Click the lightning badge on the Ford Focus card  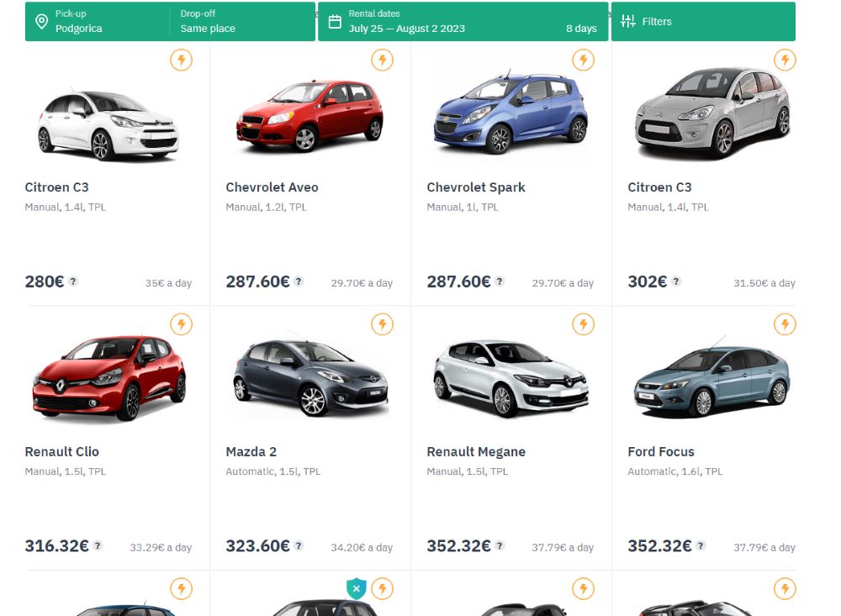click(x=785, y=324)
